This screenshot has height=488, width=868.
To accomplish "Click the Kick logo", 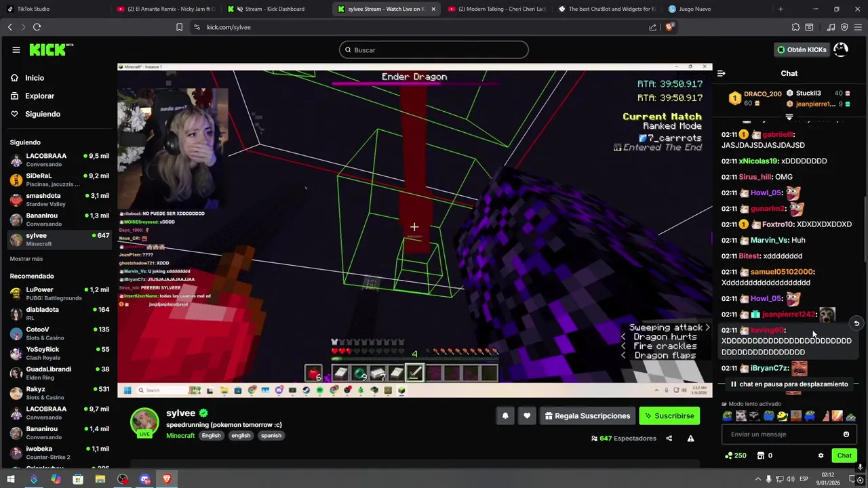I will coord(52,49).
